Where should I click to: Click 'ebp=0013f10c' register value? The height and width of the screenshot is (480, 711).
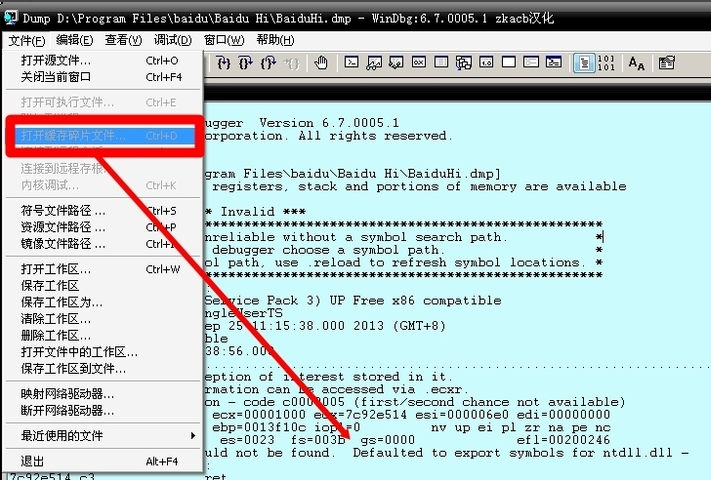coord(259,427)
